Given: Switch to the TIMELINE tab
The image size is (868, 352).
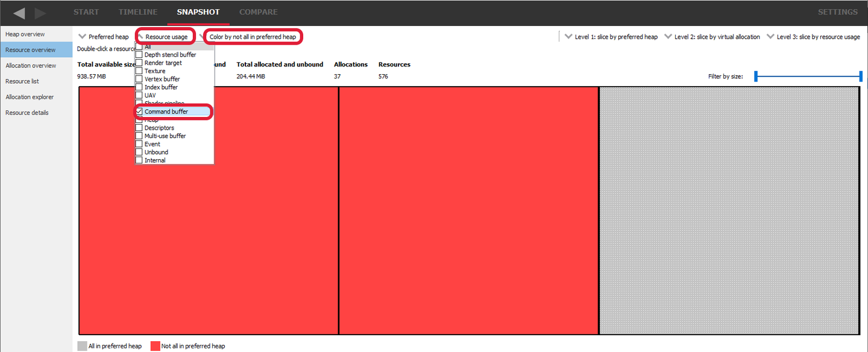Looking at the screenshot, I should [137, 11].
